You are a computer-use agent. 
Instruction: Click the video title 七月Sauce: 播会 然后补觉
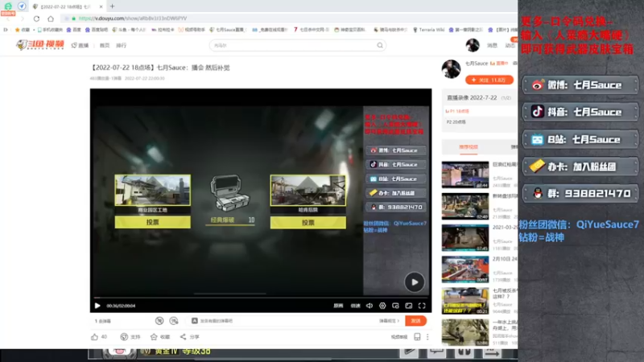click(x=193, y=68)
